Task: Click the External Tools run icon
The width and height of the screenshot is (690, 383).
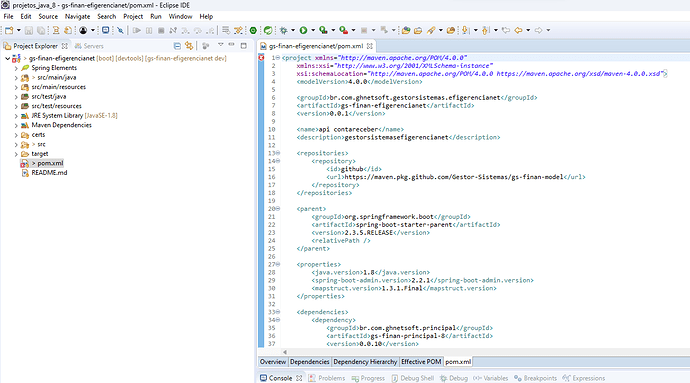Action: [344, 30]
